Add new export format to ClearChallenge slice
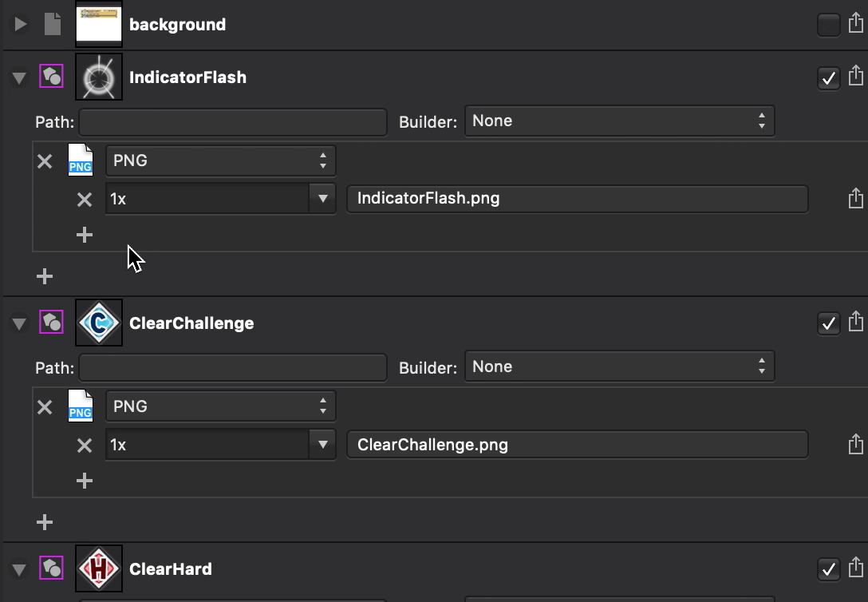This screenshot has height=602, width=868. pyautogui.click(x=45, y=522)
